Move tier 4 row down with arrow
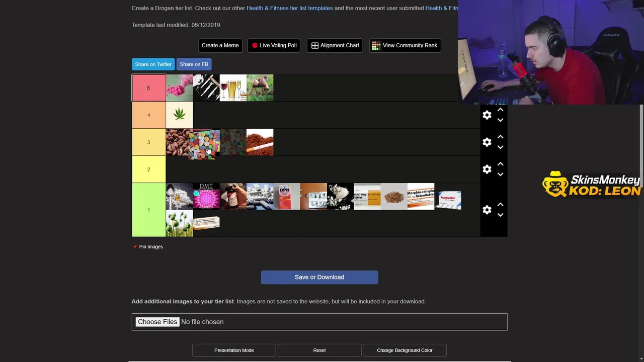 coord(500,120)
